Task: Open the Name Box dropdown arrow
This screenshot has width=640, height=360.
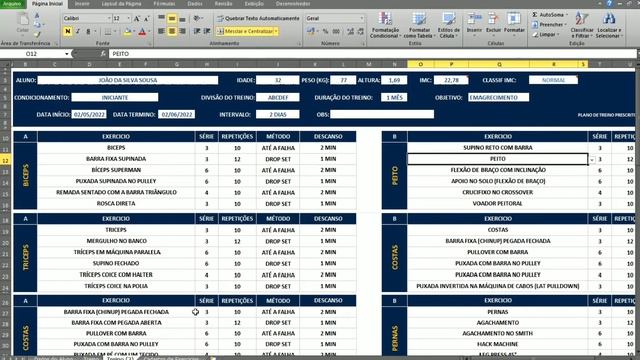Action: 67,54
